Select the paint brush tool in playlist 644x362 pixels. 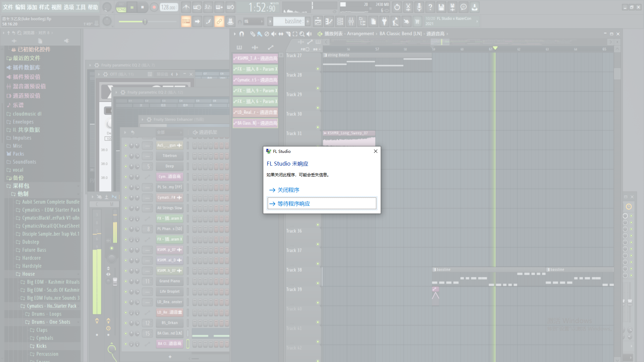coord(260,34)
